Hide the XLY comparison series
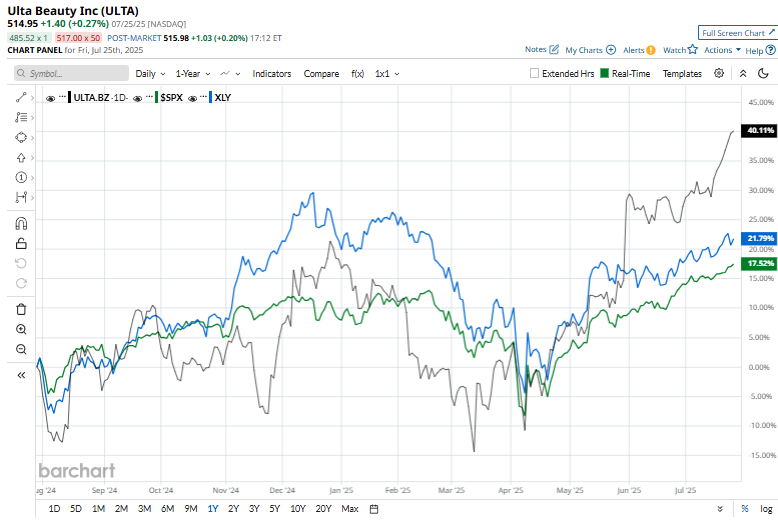 [193, 98]
